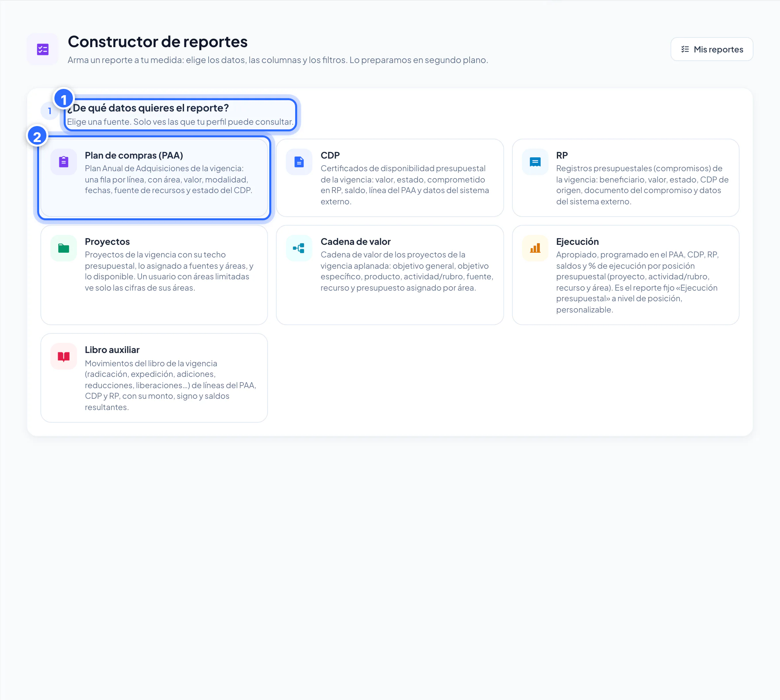The height and width of the screenshot is (700, 780).
Task: Click the purple checklist report builder icon
Action: 43,49
